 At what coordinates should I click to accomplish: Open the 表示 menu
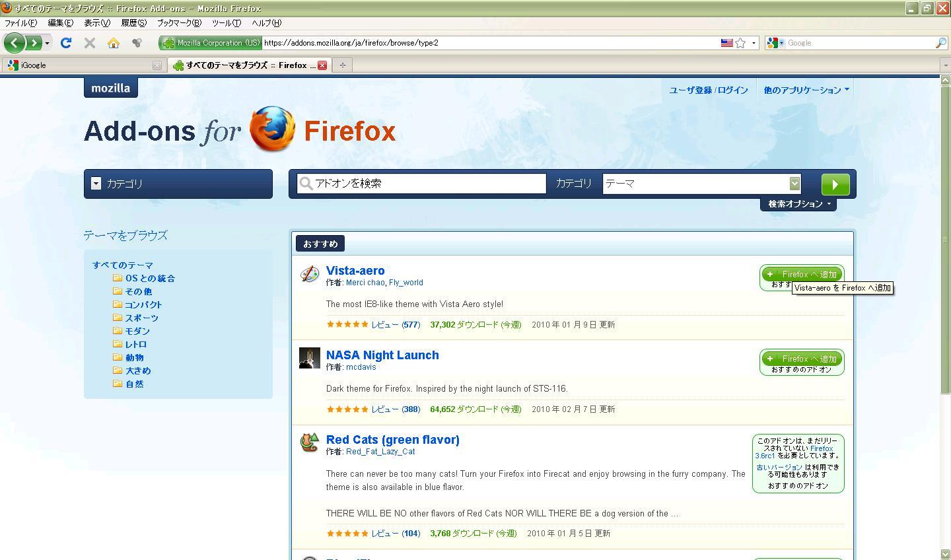[96, 23]
